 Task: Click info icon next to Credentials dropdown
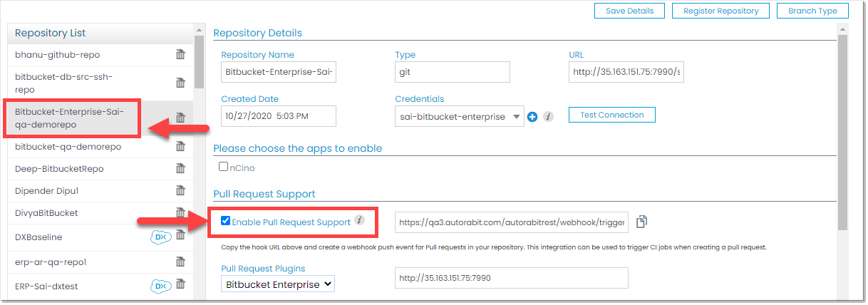point(548,117)
